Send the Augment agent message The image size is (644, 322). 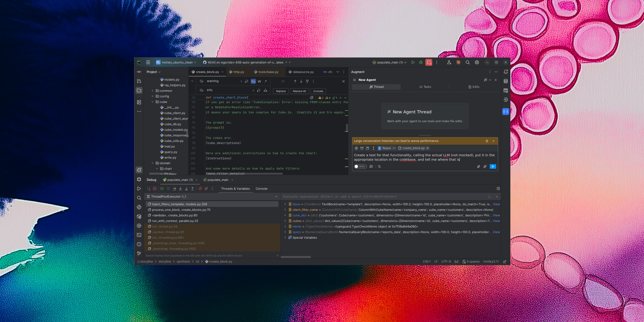click(493, 167)
